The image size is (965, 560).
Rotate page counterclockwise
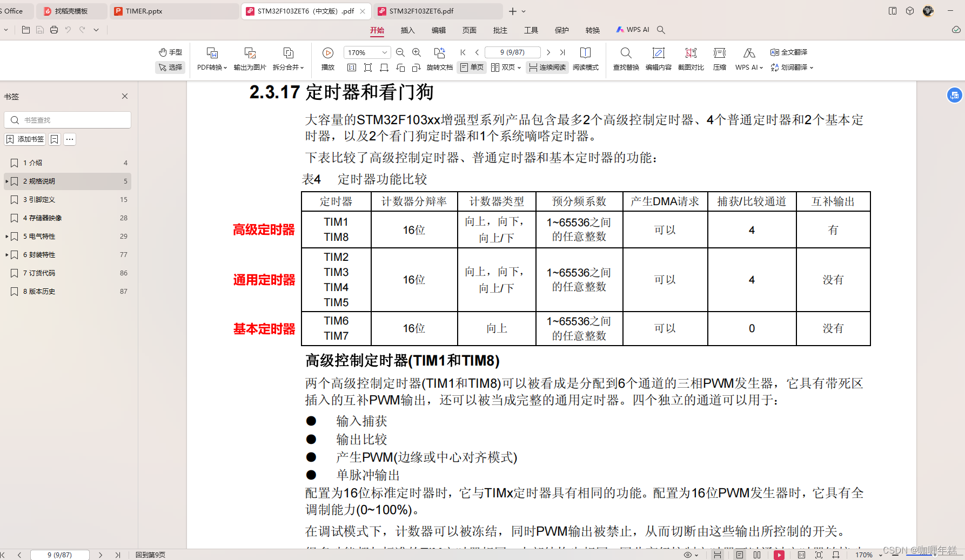400,68
